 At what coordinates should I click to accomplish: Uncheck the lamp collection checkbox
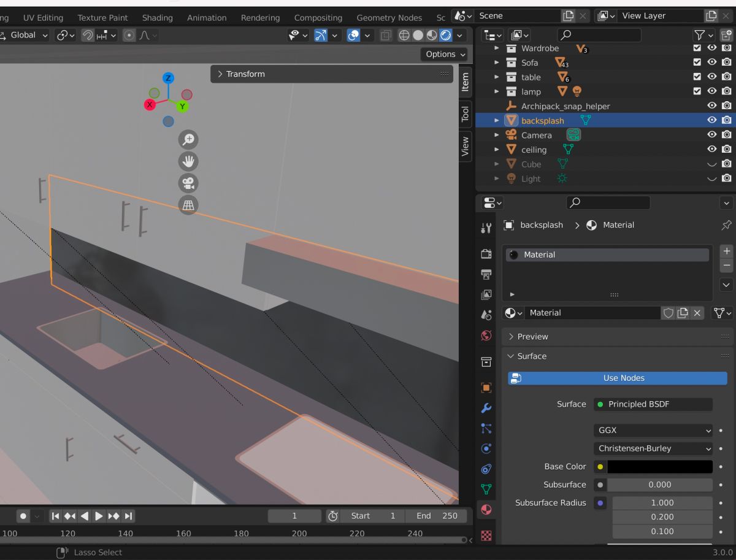tap(697, 91)
